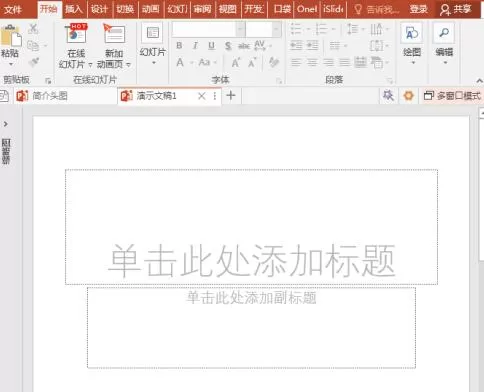484x392 pixels.
Task: Click the 在线幻灯片 HOT icon
Action: point(76,33)
